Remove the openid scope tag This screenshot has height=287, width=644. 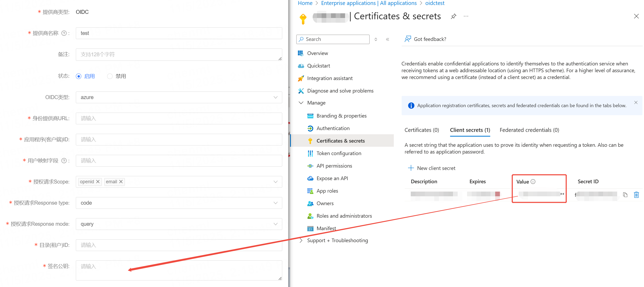98,182
